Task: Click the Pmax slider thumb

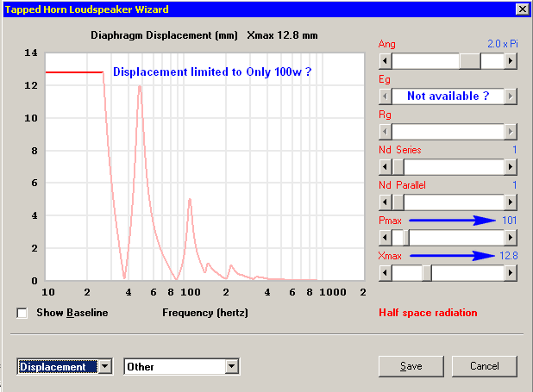Action: [x=406, y=238]
